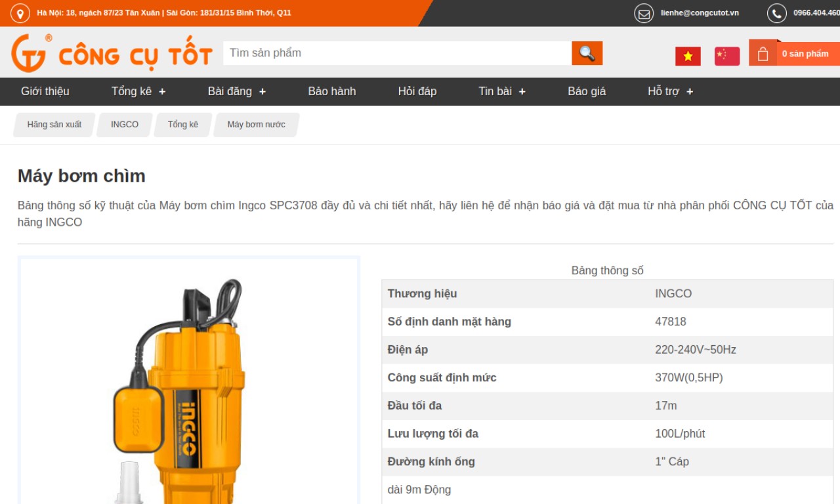Click the Ingco submersible pump product image
The width and height of the screenshot is (840, 504).
[x=189, y=381]
